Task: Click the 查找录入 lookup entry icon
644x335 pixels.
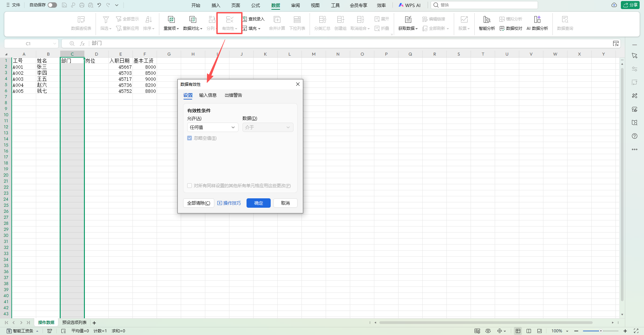Action: click(x=245, y=19)
